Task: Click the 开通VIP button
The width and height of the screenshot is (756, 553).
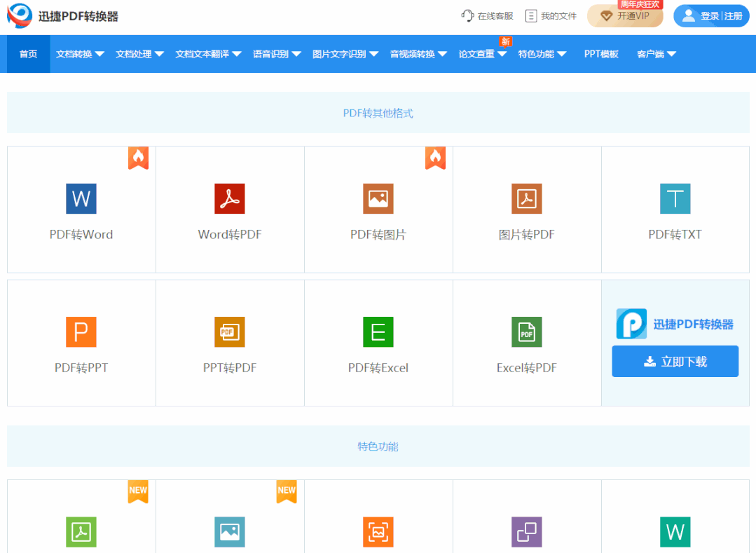Action: click(625, 16)
